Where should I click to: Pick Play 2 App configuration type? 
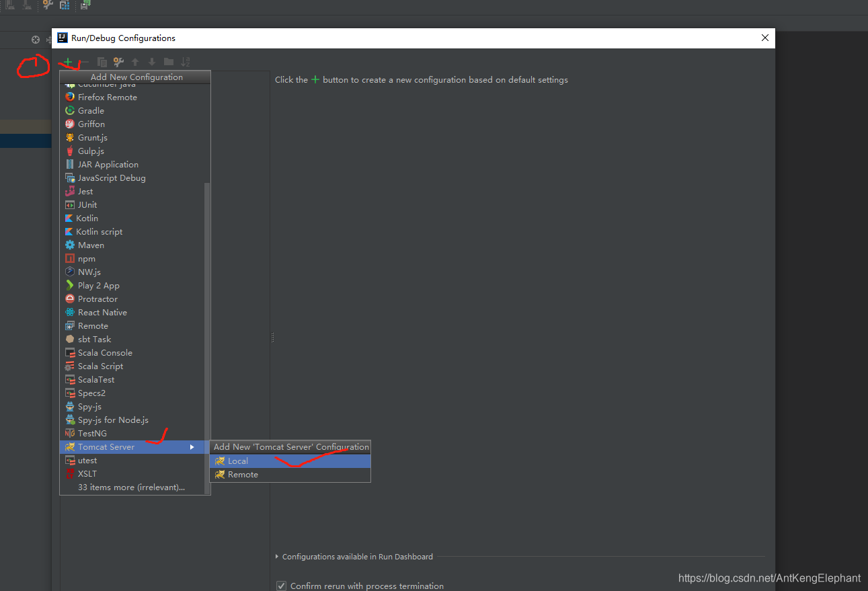tap(132, 285)
